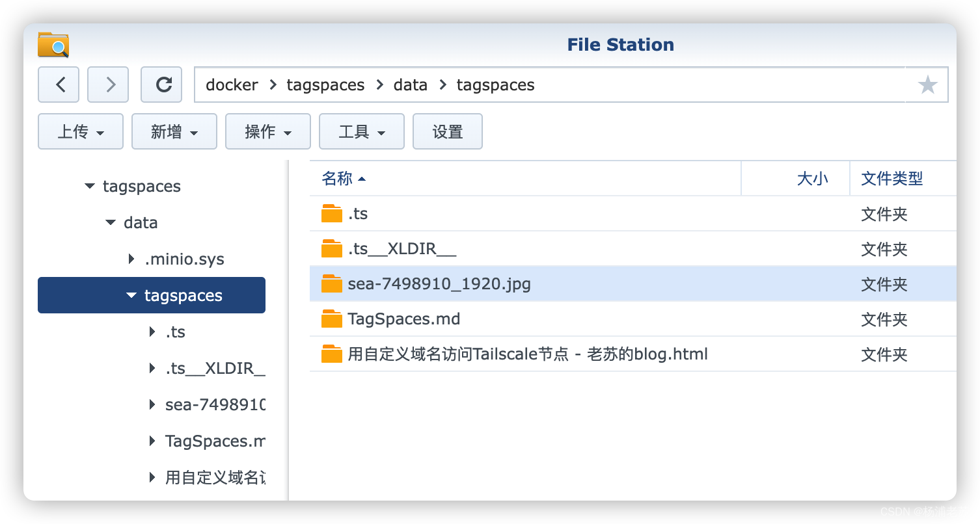Expand the 用自定义域名 node in tree
980x524 pixels.
click(152, 478)
